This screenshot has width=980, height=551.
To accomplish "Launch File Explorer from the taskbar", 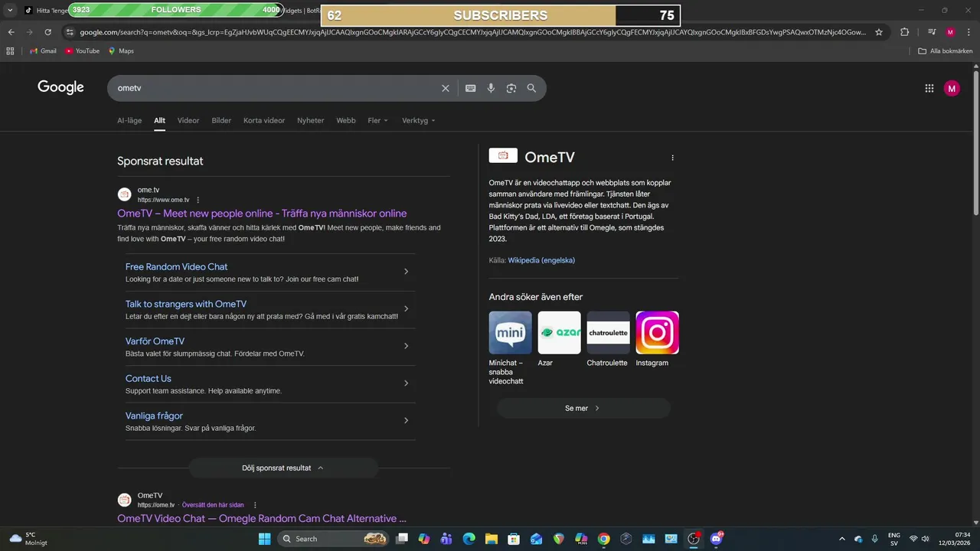I will 492,539.
